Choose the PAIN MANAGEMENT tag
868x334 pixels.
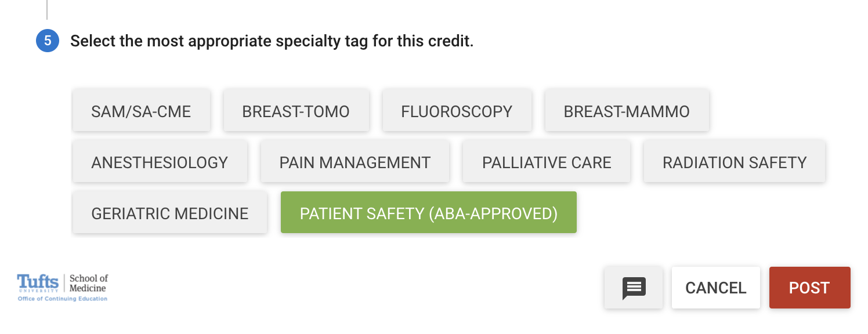355,162
